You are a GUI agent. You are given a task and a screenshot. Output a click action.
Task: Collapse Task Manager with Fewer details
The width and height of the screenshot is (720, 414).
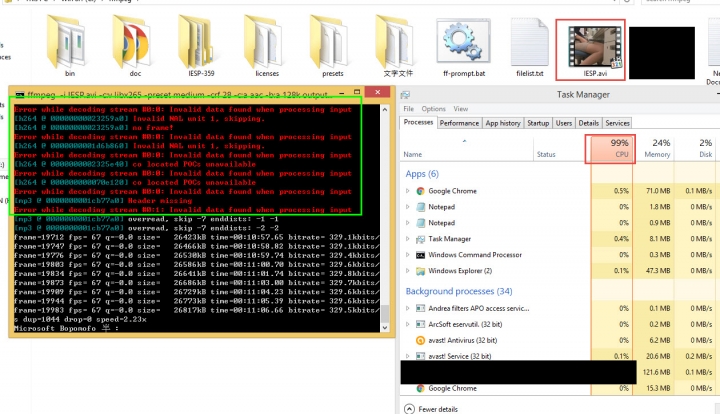click(x=431, y=409)
